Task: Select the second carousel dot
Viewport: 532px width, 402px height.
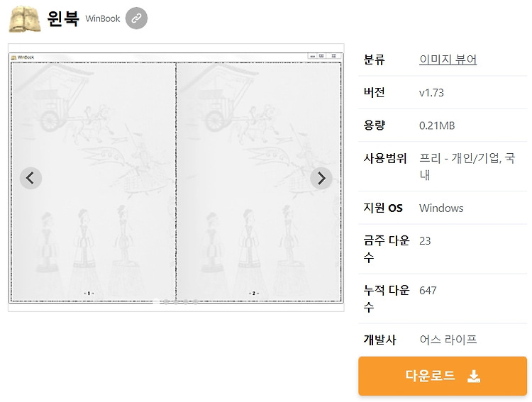Action: tap(166, 301)
